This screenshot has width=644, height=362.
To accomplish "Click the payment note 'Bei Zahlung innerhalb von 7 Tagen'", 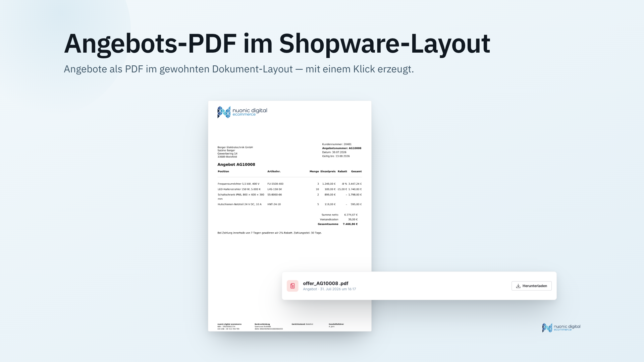I will click(238, 233).
